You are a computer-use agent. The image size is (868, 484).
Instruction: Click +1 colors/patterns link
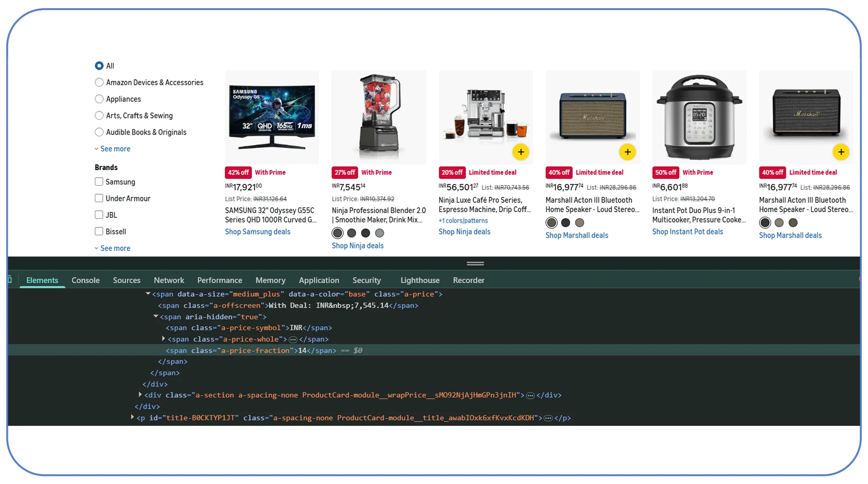(463, 221)
